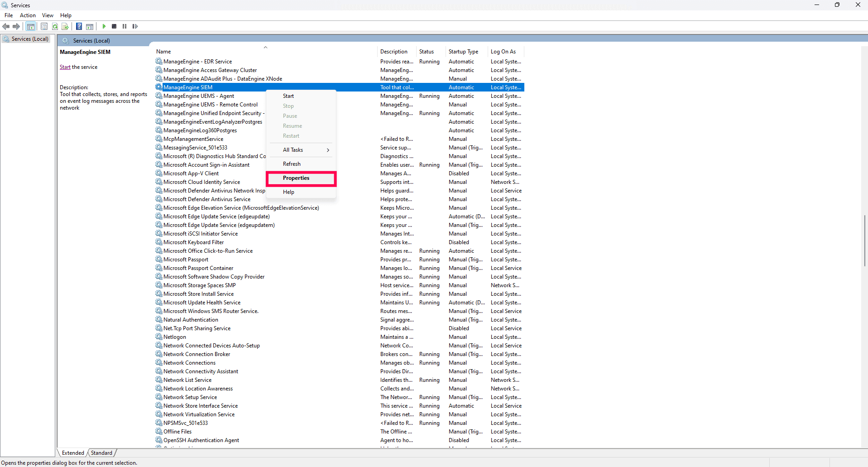Sort by the Description column header
This screenshot has height=467, width=868.
point(398,52)
